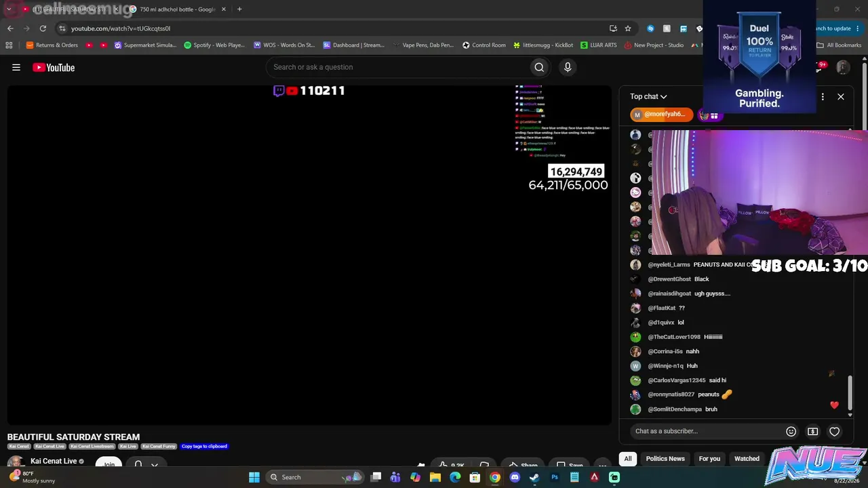Screen dimensions: 868x488
Task: Open the Returns & Orders bookmark
Action: 52,45
